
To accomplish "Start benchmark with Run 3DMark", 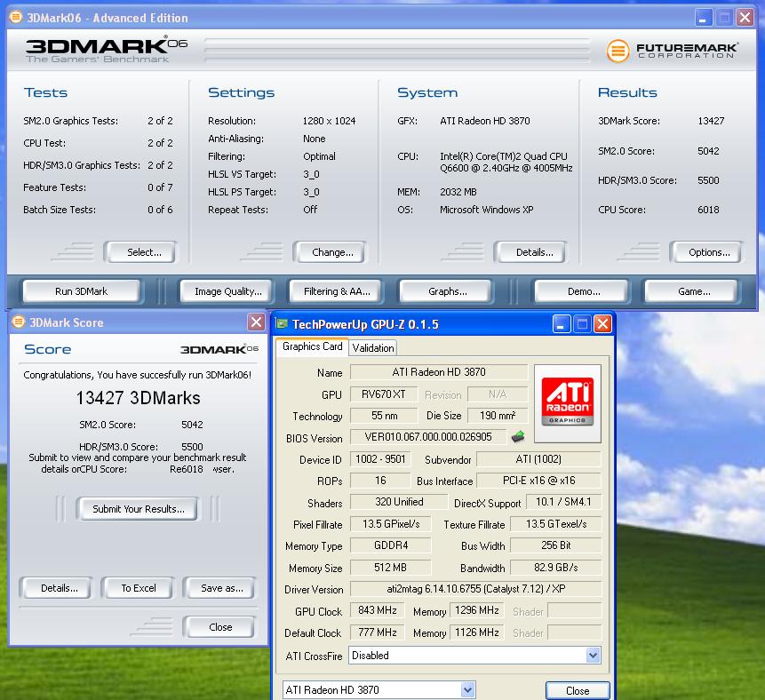I will [x=82, y=291].
